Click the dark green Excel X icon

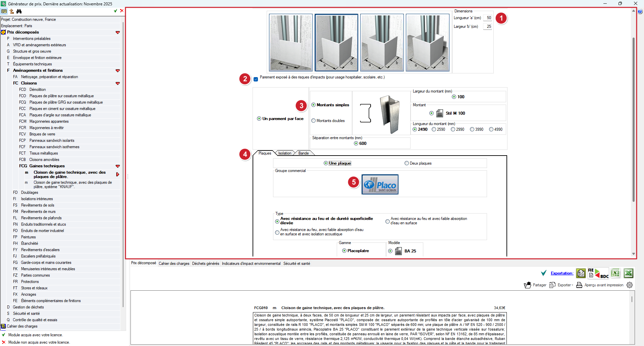[x=629, y=273]
